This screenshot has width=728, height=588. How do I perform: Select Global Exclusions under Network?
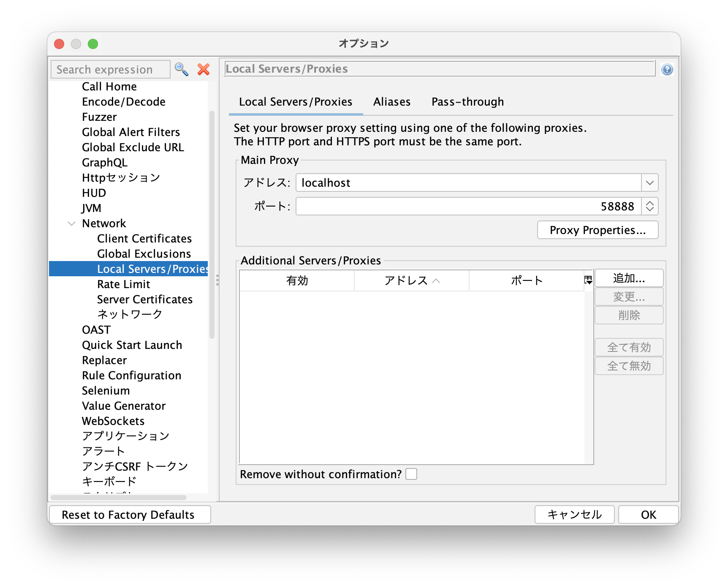point(144,254)
